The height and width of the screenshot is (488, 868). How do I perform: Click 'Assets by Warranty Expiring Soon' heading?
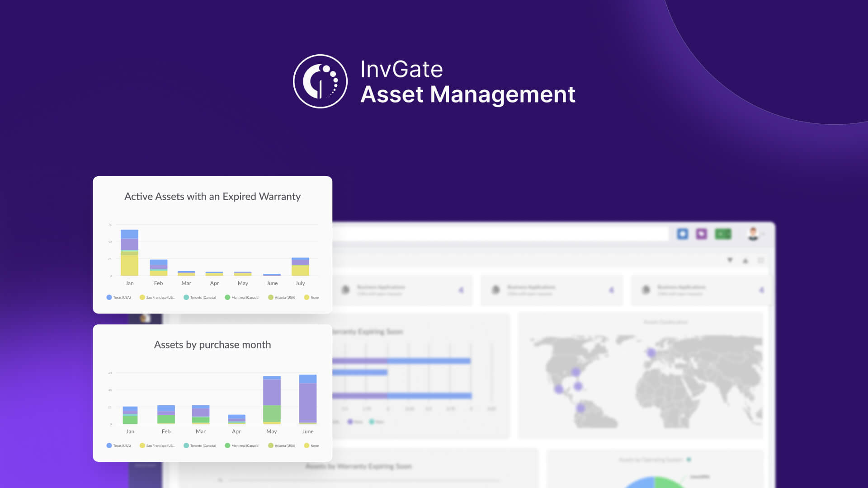click(359, 466)
